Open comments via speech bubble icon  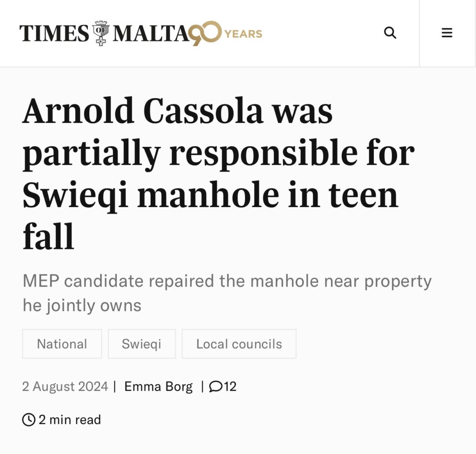click(x=216, y=387)
